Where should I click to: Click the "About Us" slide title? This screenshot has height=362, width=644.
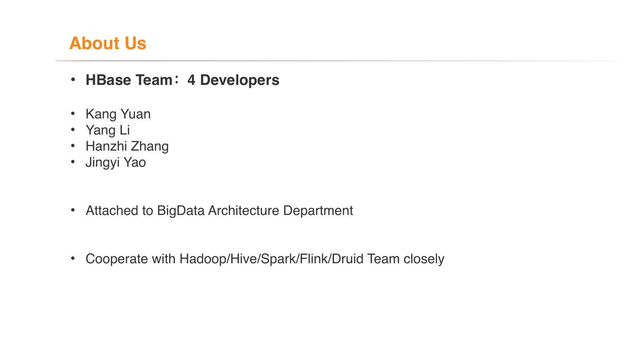108,43
